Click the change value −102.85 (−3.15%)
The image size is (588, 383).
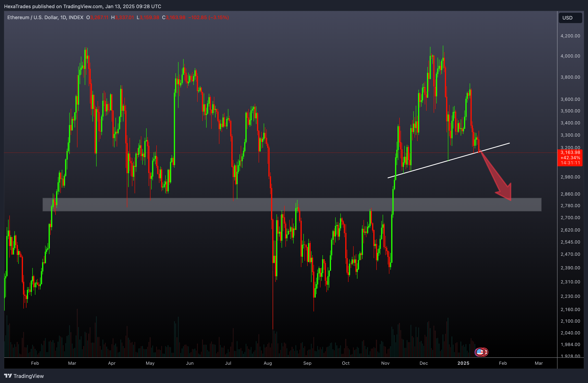pos(208,17)
